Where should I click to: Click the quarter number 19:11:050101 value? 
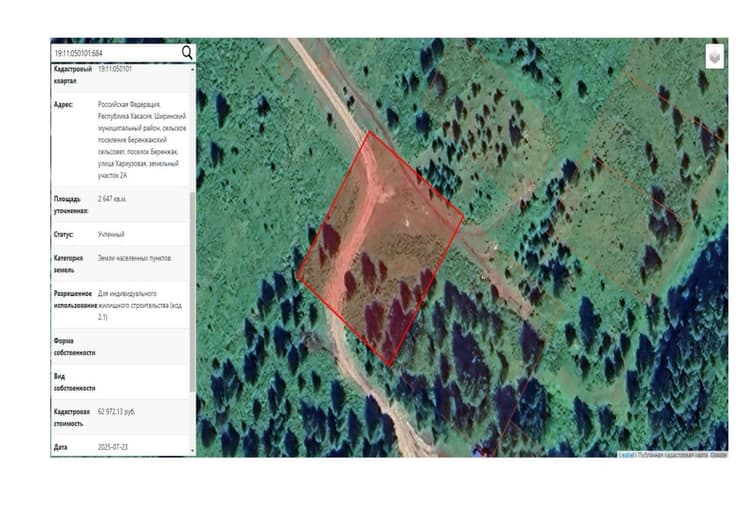[115, 69]
